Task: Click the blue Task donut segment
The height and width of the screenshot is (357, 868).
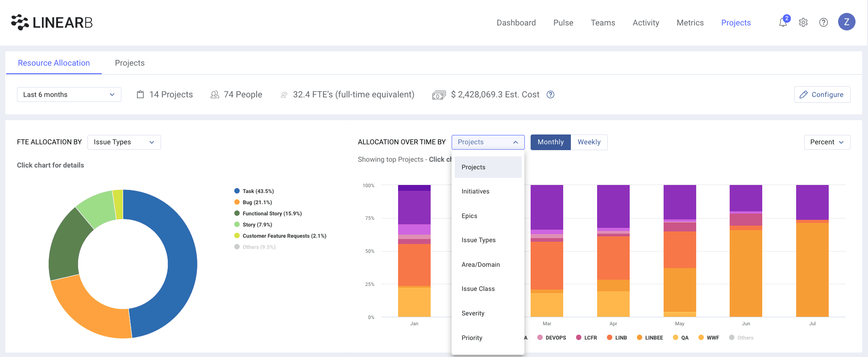Action: pos(182,264)
